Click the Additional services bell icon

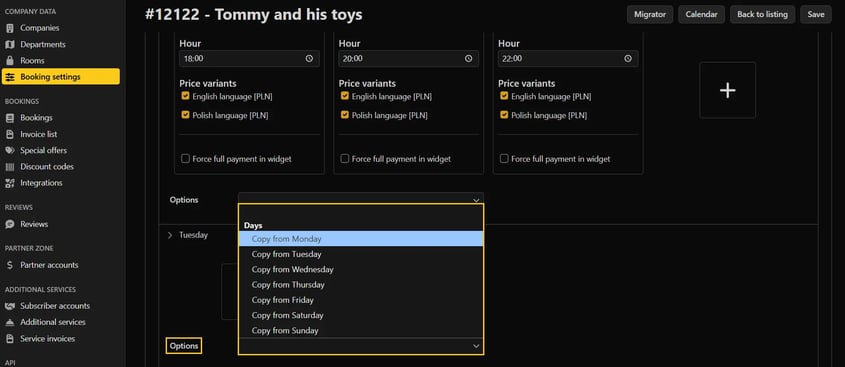(x=10, y=322)
